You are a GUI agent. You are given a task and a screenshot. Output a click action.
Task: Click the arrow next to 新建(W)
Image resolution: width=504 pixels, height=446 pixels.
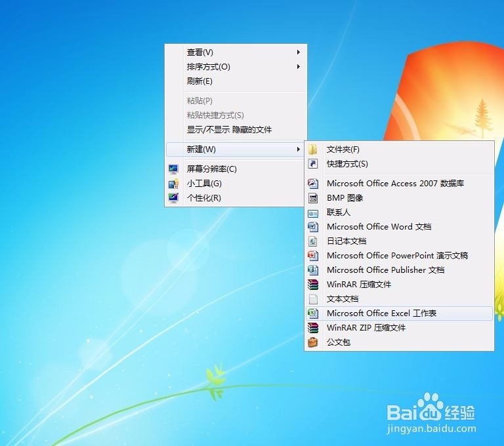coord(299,149)
